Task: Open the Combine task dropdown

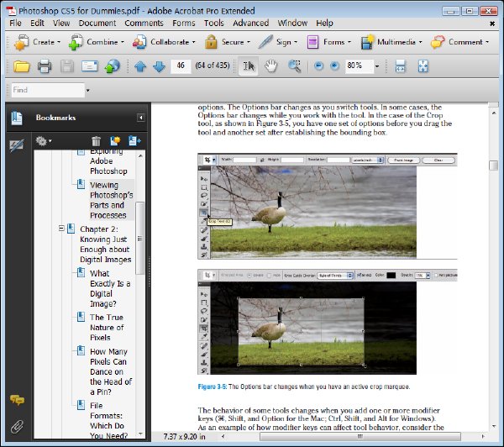Action: click(x=97, y=42)
